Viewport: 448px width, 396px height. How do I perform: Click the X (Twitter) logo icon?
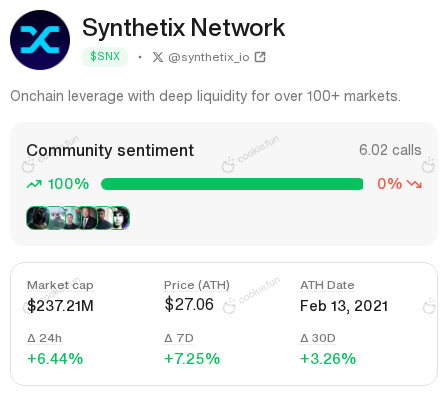coord(158,57)
